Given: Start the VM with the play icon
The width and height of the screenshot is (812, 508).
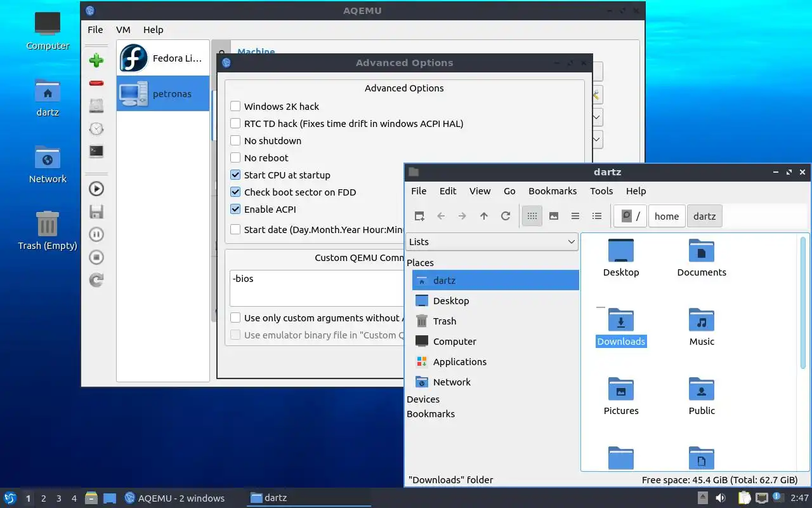Looking at the screenshot, I should coord(96,189).
